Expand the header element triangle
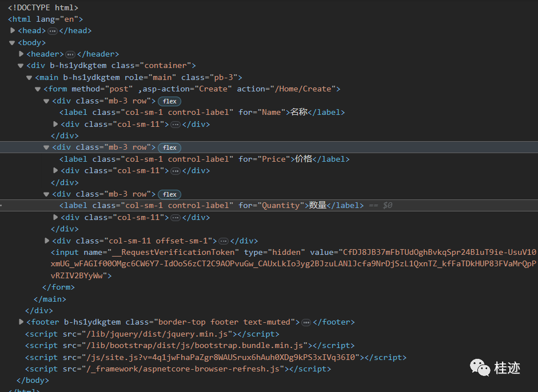 coord(21,54)
